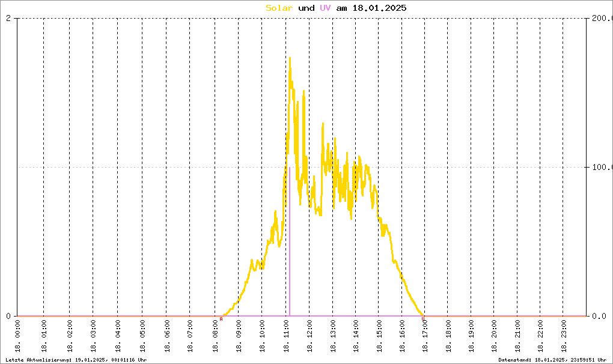Click the '18. 07:00' time axis label

point(190,336)
